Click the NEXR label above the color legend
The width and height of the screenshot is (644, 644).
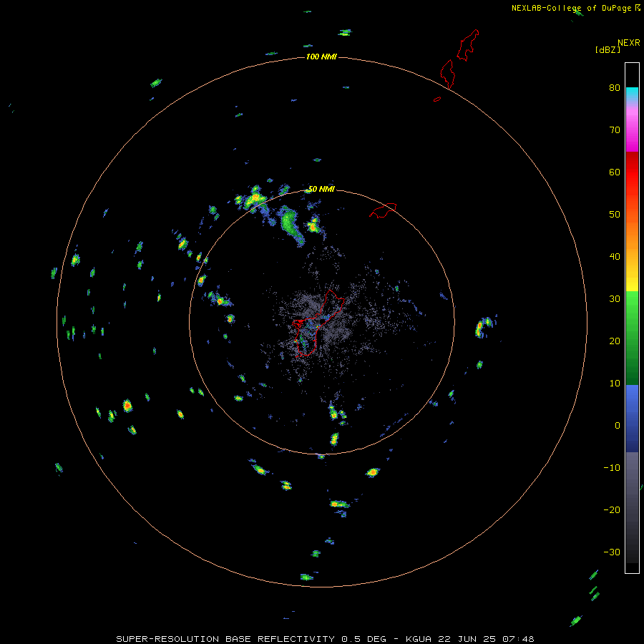click(x=629, y=43)
